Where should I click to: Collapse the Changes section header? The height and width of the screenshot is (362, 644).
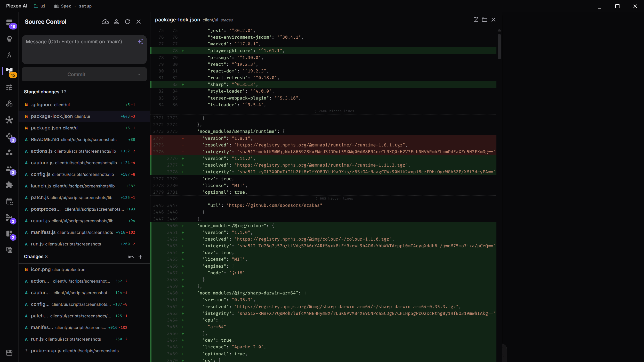[x=36, y=257]
